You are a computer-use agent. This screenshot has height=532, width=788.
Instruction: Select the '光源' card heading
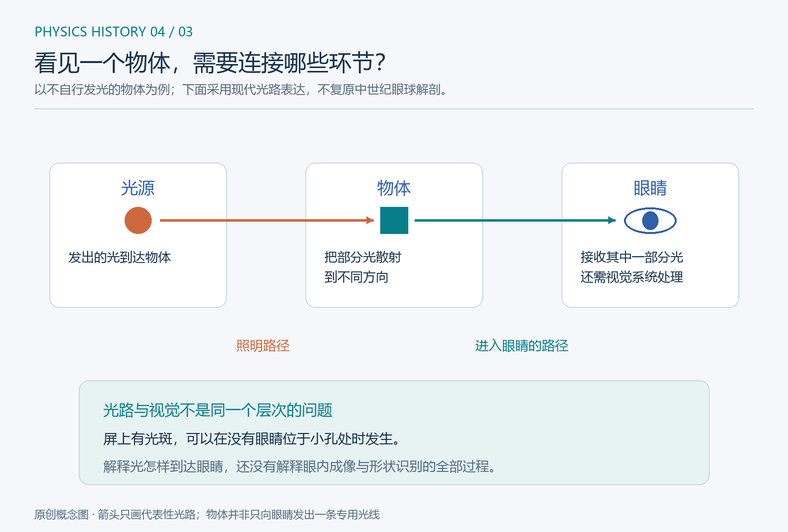coord(138,188)
